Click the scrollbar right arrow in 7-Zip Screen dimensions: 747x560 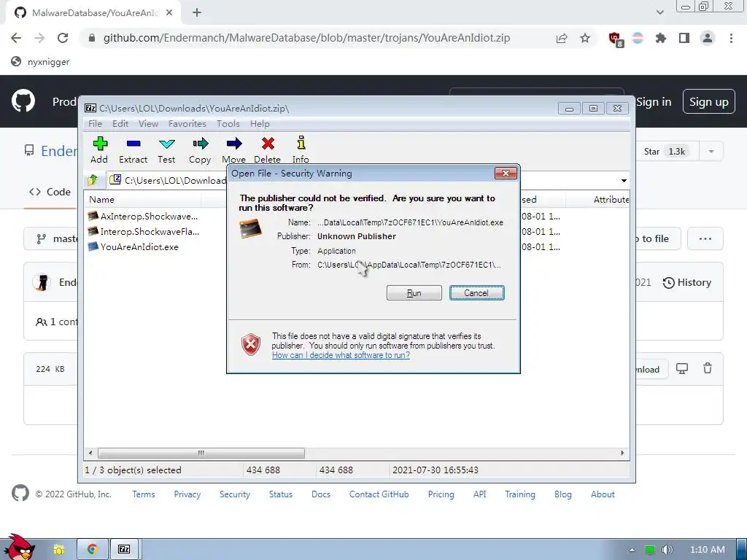tap(622, 453)
